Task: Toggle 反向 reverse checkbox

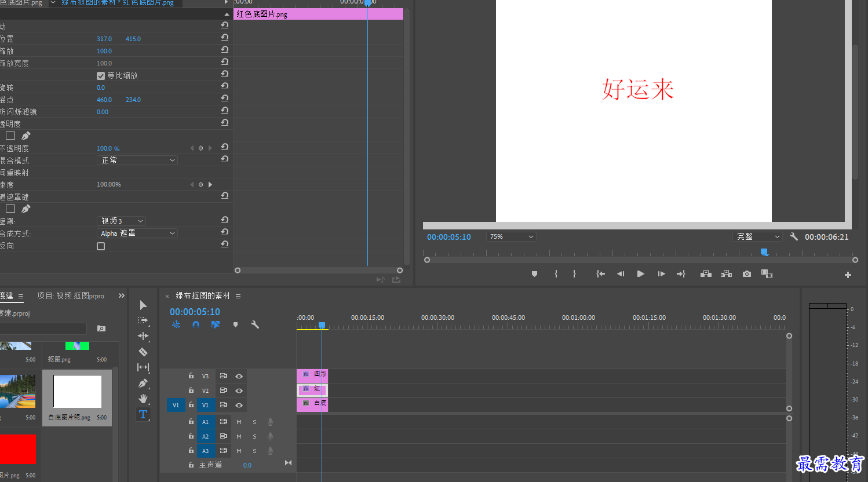Action: tap(101, 246)
